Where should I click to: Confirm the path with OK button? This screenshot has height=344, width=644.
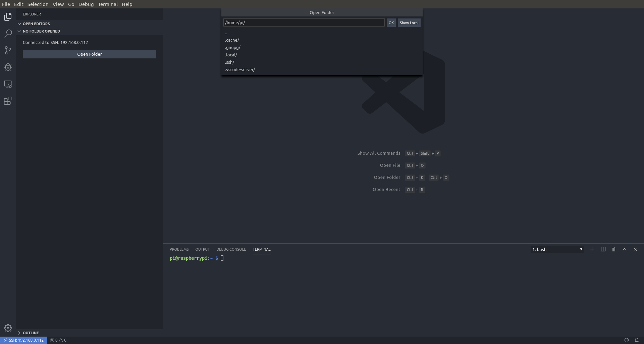pyautogui.click(x=391, y=23)
